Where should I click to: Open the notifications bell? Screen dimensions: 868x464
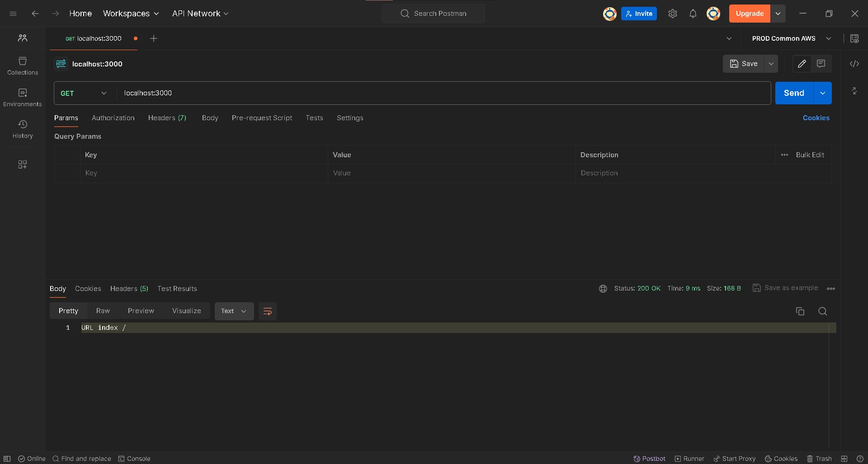[x=693, y=14]
